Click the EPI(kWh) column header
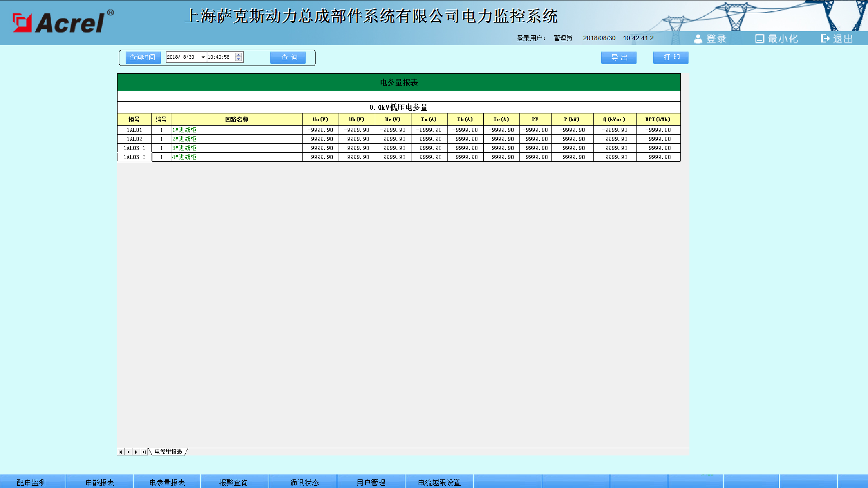868x488 pixels. coord(658,119)
